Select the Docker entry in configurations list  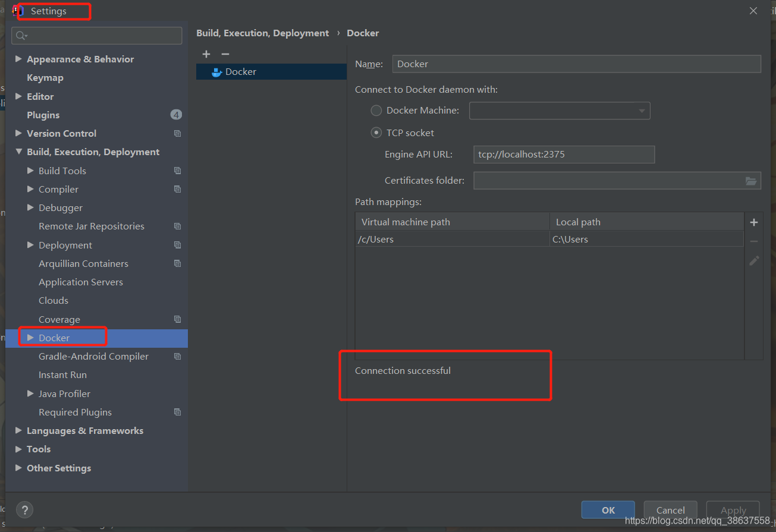(x=271, y=72)
